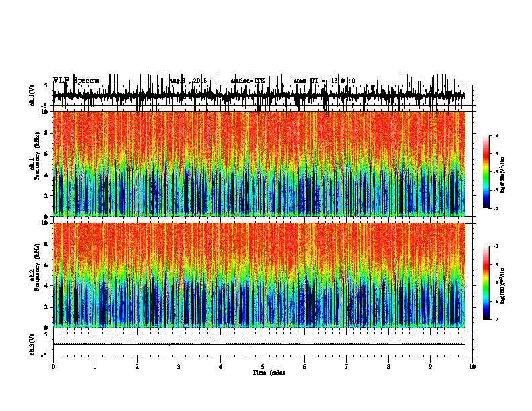Screen dimensions: 532x411
Task: Click the "5" volt tick on ch.3(V) axis
Action: pyautogui.click(x=46, y=334)
